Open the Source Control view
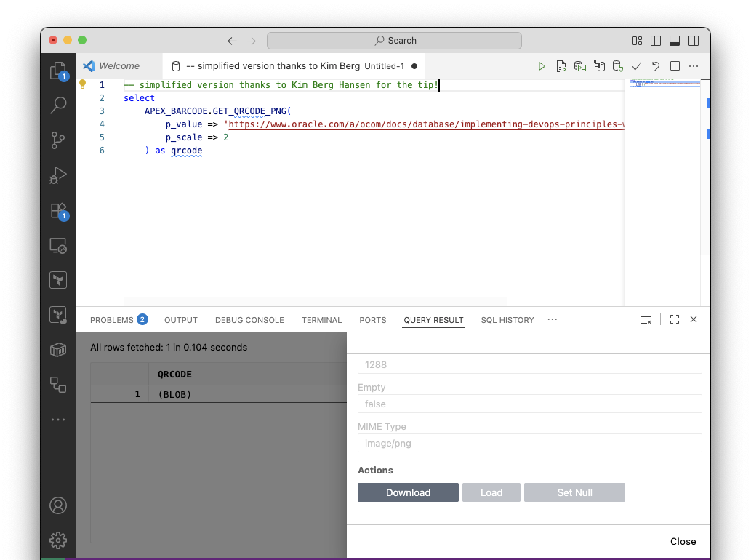 coord(58,140)
